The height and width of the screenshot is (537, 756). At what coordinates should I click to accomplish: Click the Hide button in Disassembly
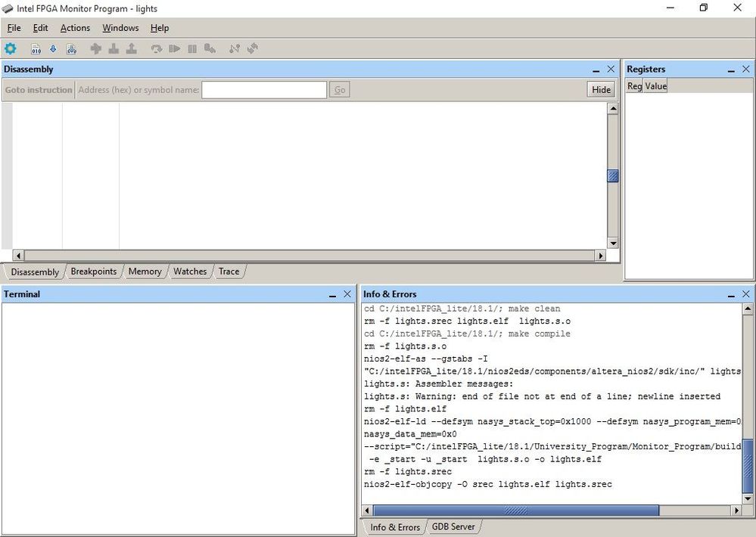click(x=601, y=89)
